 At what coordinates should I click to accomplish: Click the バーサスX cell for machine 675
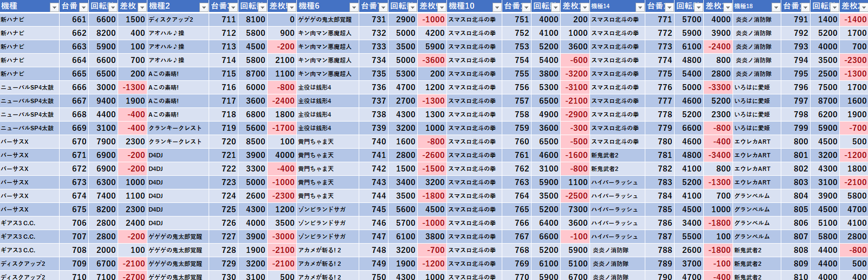(x=30, y=209)
